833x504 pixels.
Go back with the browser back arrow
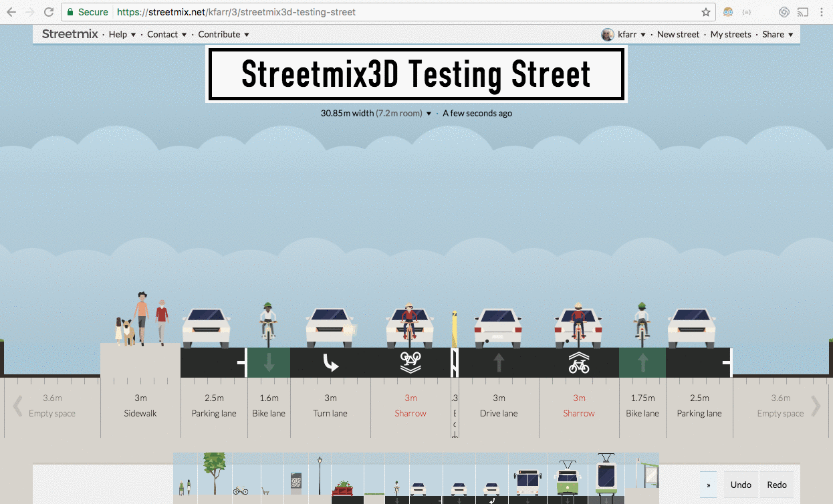[11, 12]
